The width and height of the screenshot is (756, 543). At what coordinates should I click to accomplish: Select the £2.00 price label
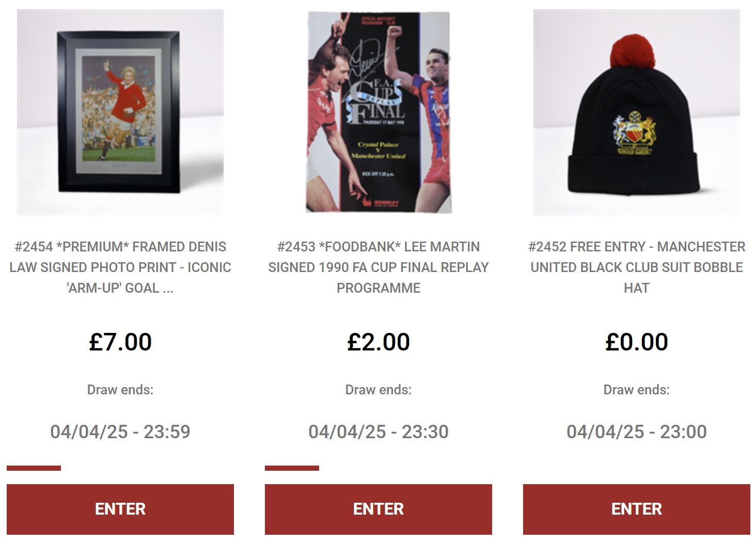pos(379,342)
